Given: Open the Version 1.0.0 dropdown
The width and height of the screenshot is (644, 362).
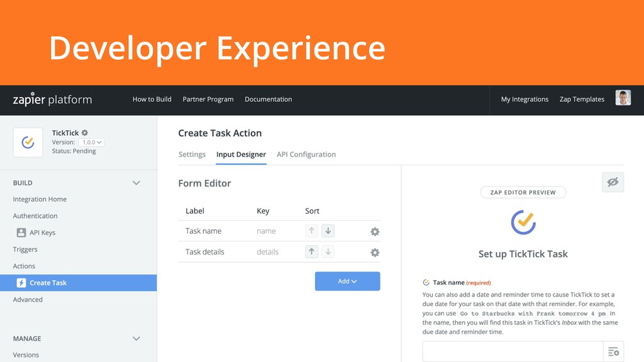Looking at the screenshot, I should point(91,143).
